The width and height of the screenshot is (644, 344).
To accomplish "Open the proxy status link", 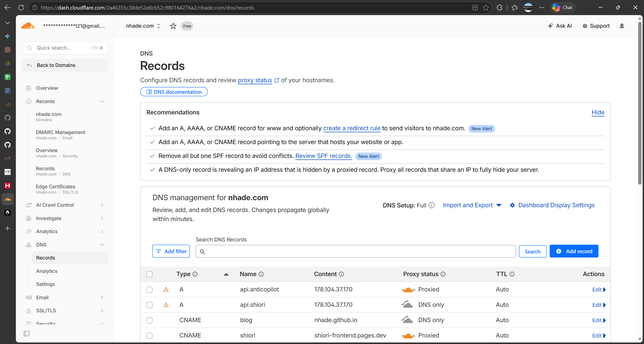I will coord(255,80).
